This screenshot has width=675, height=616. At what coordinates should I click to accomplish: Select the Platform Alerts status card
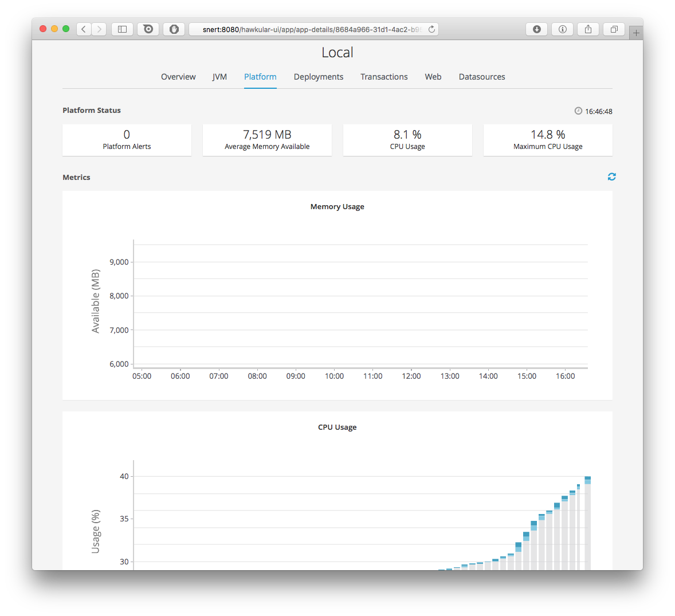click(x=127, y=140)
